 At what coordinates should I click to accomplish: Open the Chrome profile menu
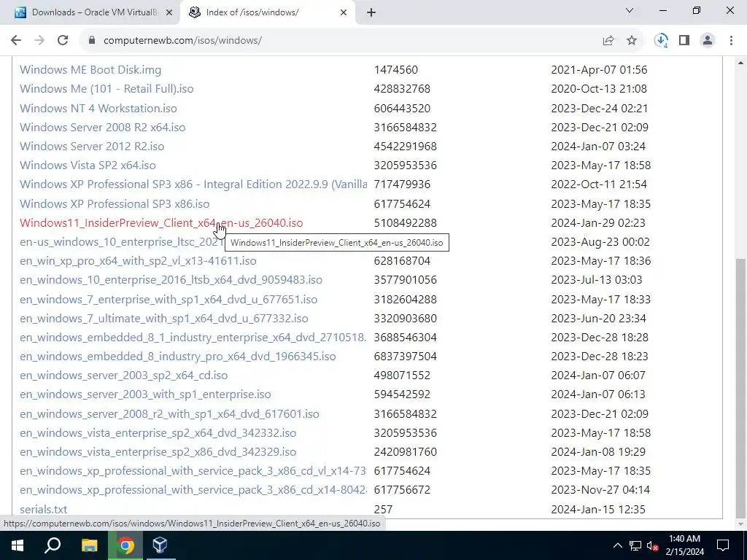coord(708,41)
